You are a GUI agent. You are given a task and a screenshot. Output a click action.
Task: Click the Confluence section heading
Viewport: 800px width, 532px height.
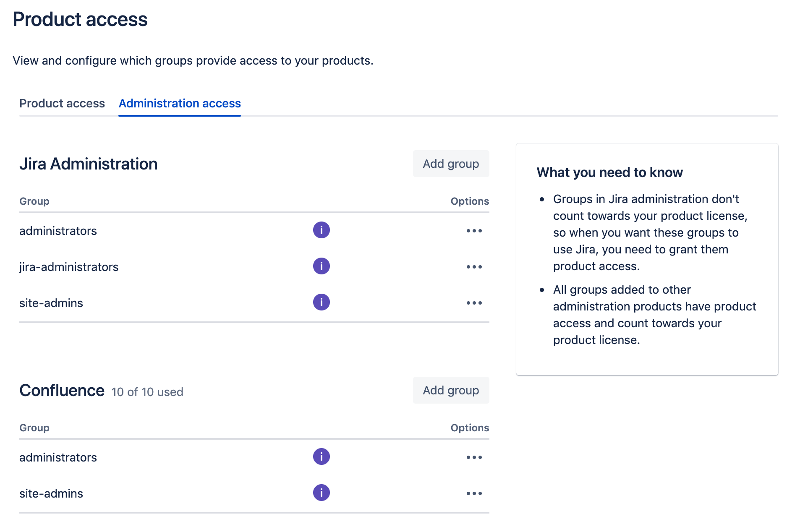(62, 390)
